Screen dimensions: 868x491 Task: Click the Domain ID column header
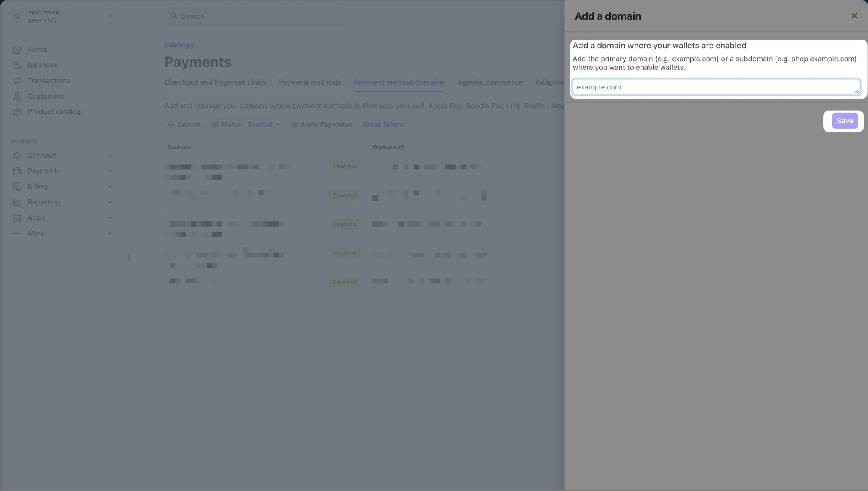coord(388,148)
